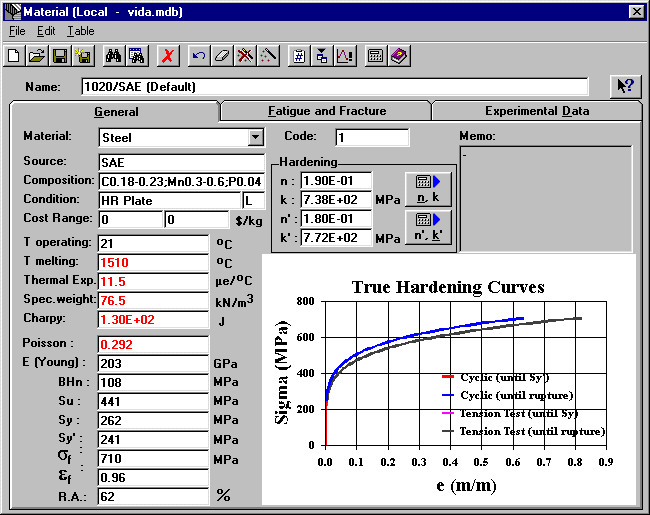Expand the Material type dropdown
Image resolution: width=650 pixels, height=515 pixels.
click(255, 137)
